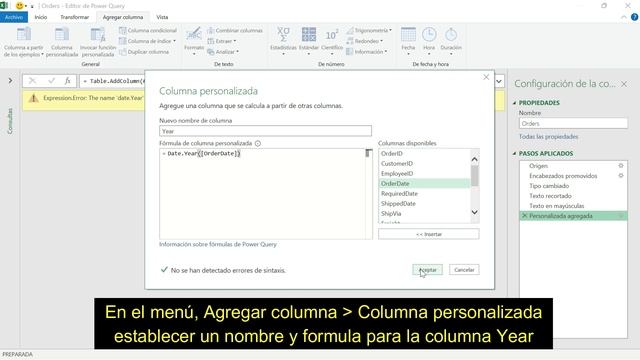The width and height of the screenshot is (640, 360).
Task: Open Columna personalizada tool in ribbon
Action: click(62, 42)
